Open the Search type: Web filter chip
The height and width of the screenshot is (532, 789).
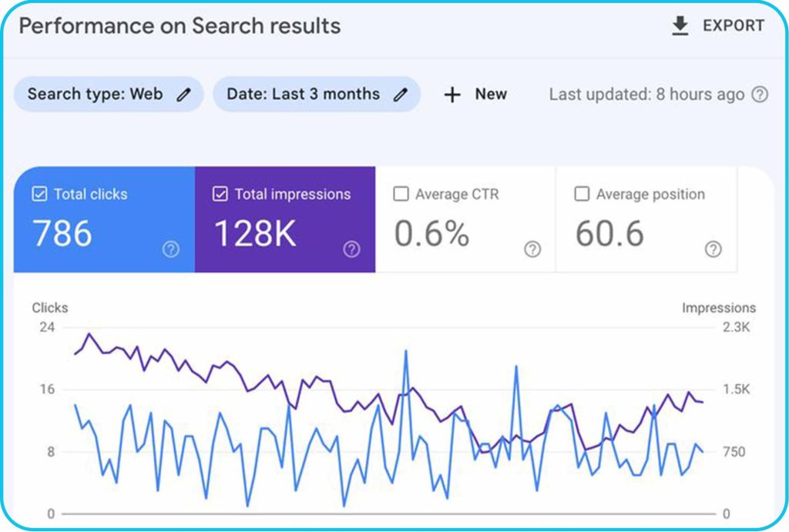[x=96, y=95]
